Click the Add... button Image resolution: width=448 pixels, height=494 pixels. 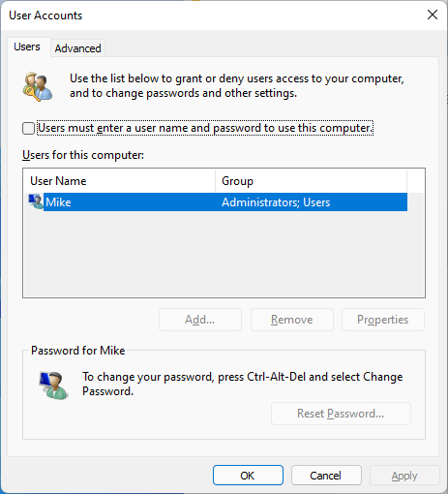click(200, 320)
